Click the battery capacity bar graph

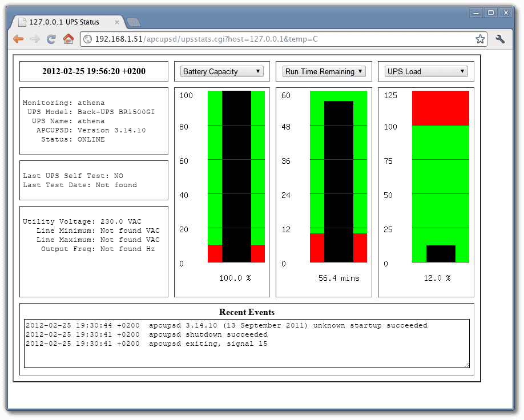coord(236,176)
